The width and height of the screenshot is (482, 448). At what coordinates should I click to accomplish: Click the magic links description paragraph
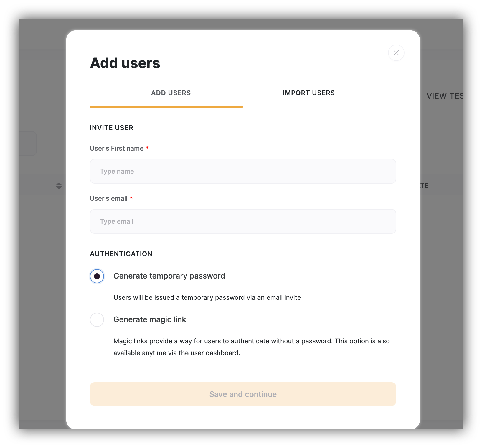(251, 347)
